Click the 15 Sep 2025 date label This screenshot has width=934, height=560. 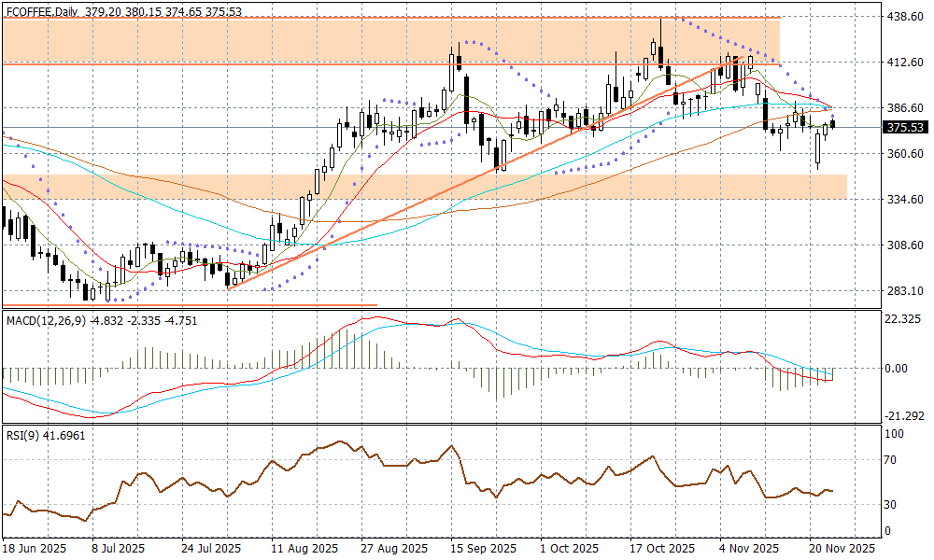482,549
